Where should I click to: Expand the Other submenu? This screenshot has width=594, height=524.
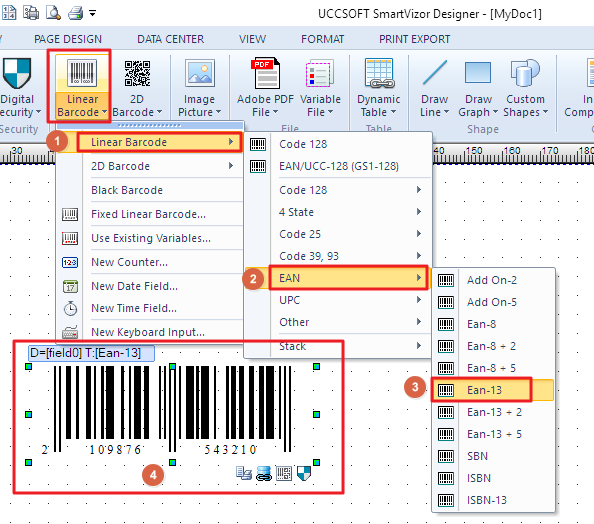pyautogui.click(x=338, y=322)
